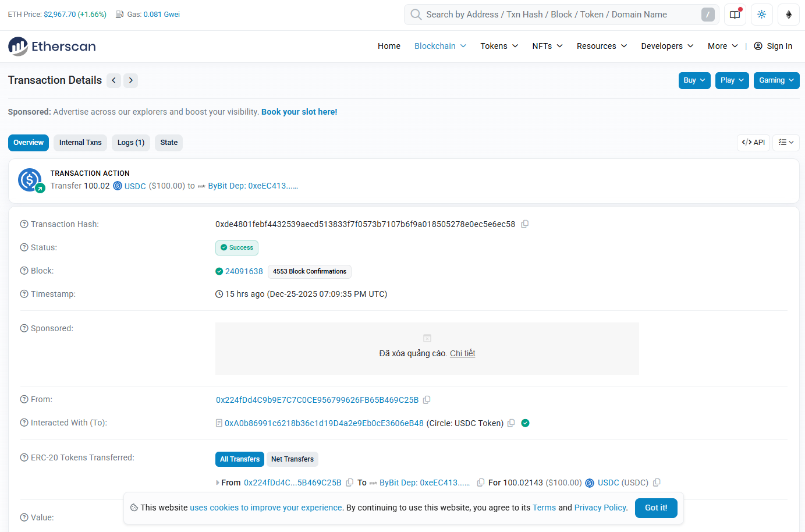Image resolution: width=805 pixels, height=532 pixels.
Task: Open the Gaming dropdown
Action: (x=776, y=80)
